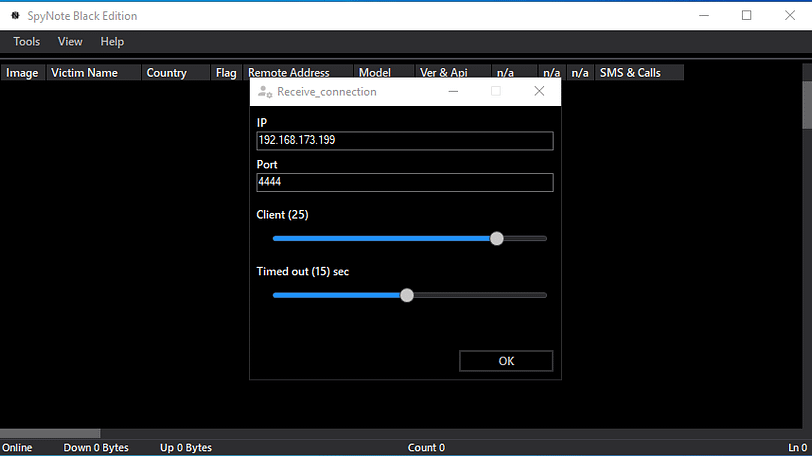
Task: Click the Up 0 Bytes status
Action: coord(186,448)
